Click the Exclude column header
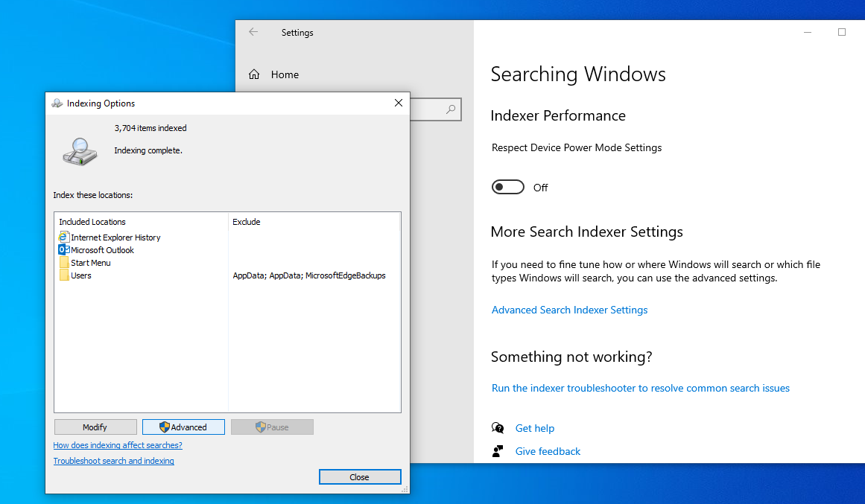This screenshot has height=504, width=865. tap(246, 222)
